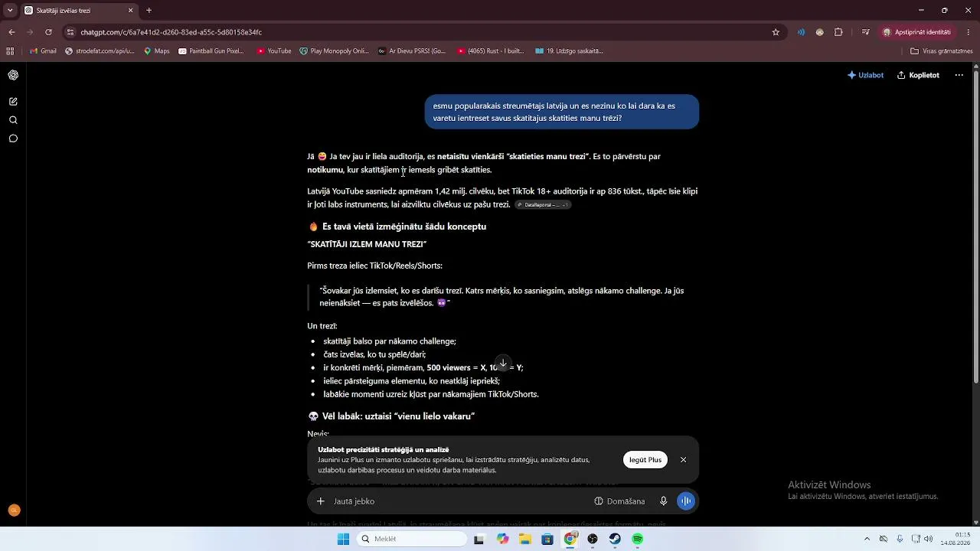The height and width of the screenshot is (551, 980).
Task: Click the text SKATĪTĀJI IZLEM MANU TREZI
Action: 367,244
